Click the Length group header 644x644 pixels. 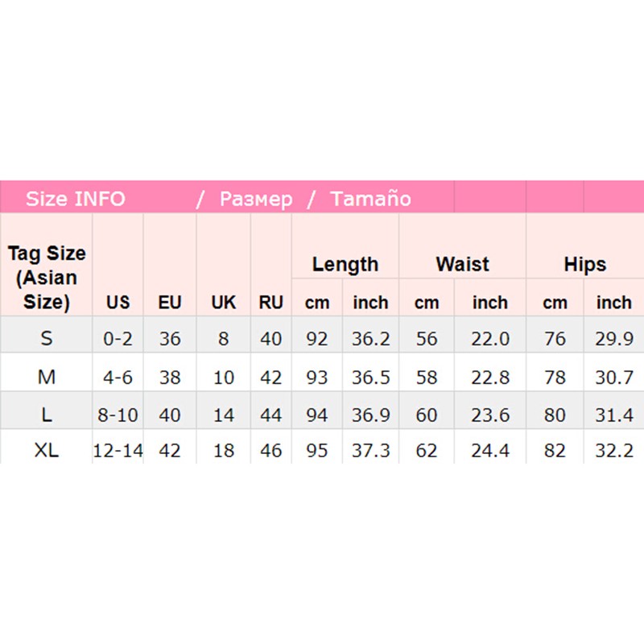(345, 264)
